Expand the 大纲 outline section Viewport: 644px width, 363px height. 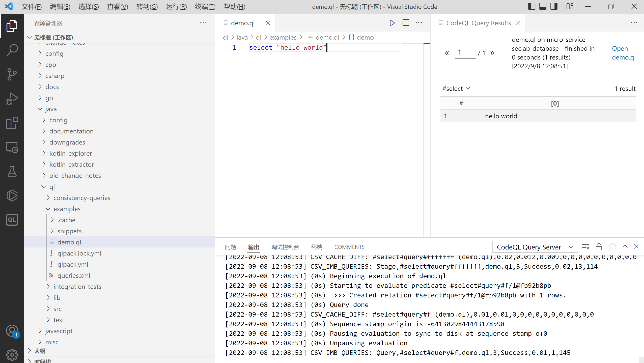[x=29, y=351]
